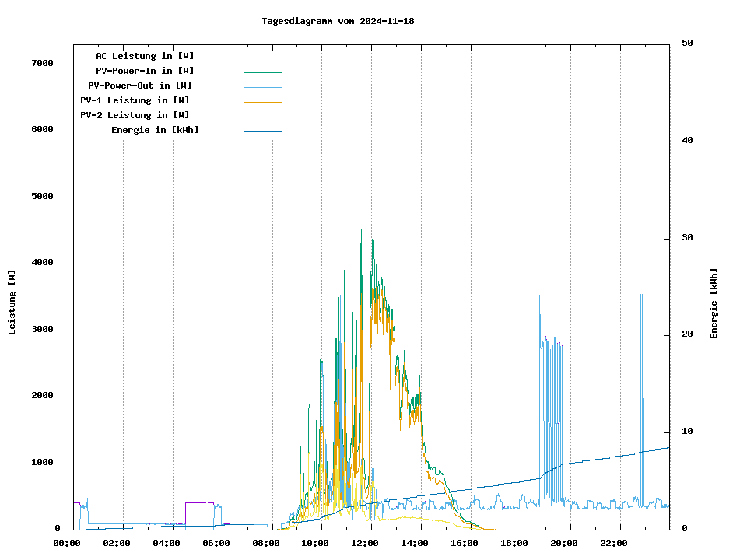The image size is (747, 560).
Task: Select the 'PV-Power-Out in [W]' legend label
Action: point(141,86)
